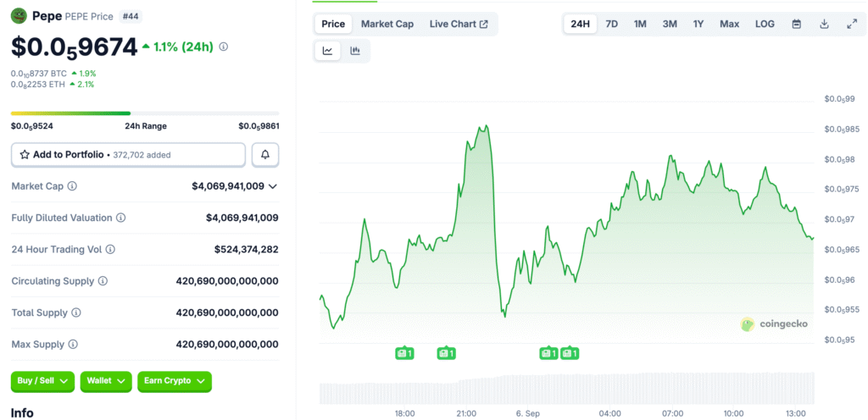Open the Wallet dropdown
Image resolution: width=868 pixels, height=420 pixels.
tap(106, 381)
